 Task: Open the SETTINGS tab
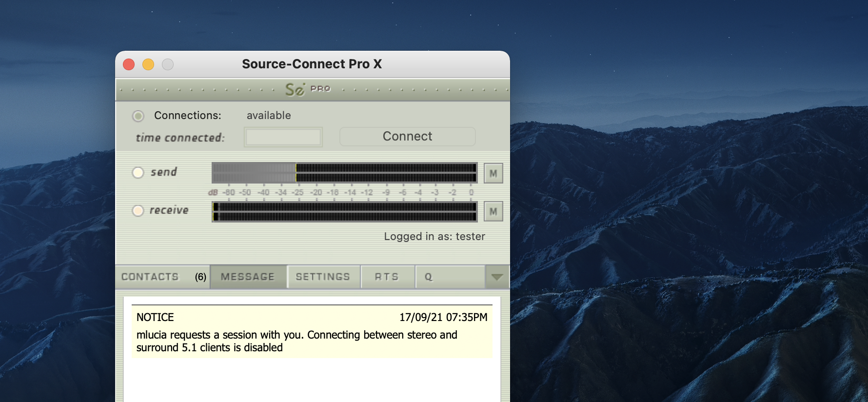click(323, 277)
